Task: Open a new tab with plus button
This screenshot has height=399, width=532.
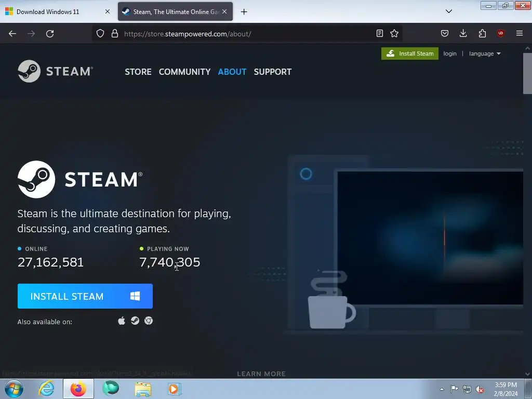Action: click(244, 12)
